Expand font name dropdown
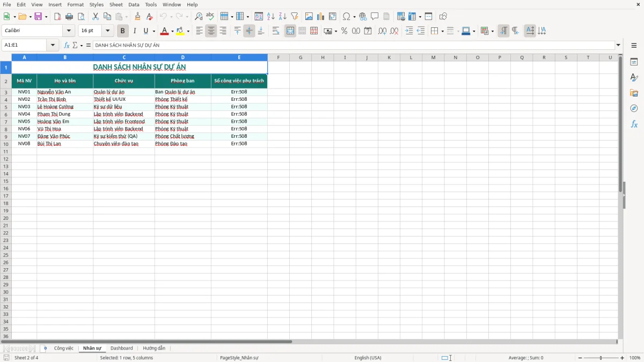Image resolution: width=644 pixels, height=362 pixels. tap(69, 31)
